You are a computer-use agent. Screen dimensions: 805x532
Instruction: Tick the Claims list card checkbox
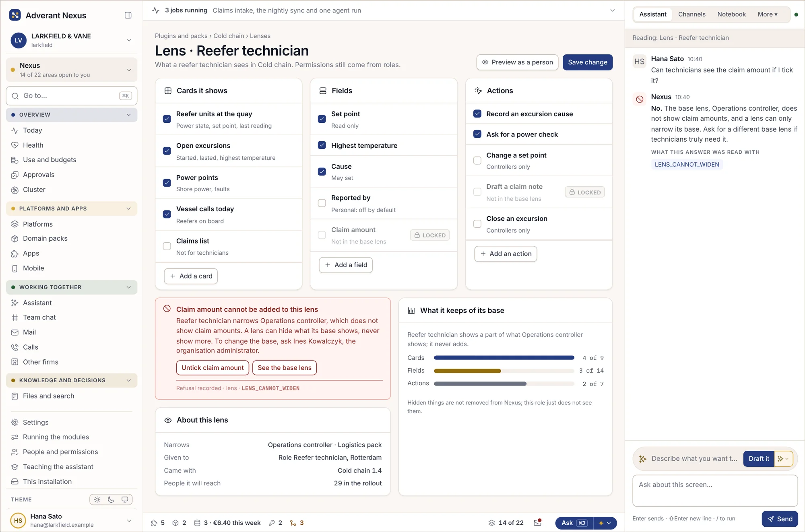[167, 246]
